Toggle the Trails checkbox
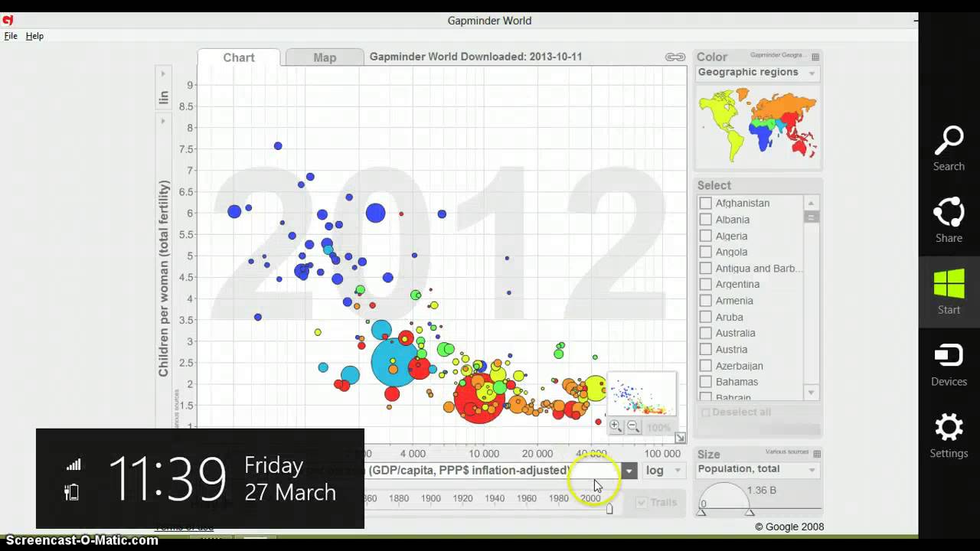 pyautogui.click(x=642, y=502)
